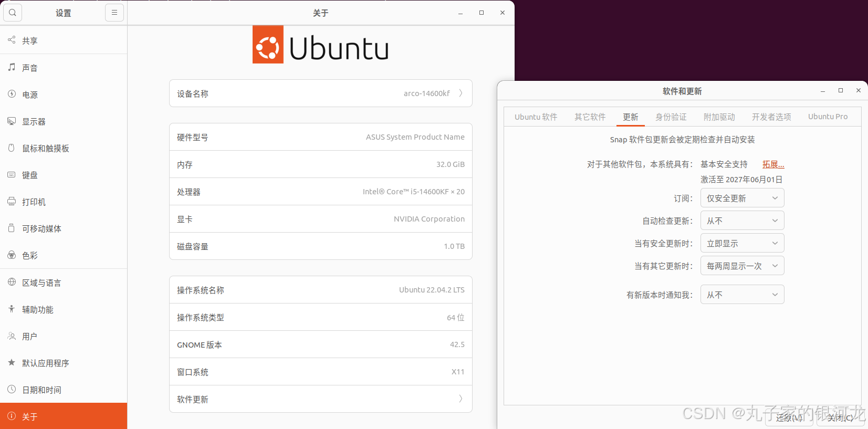The image size is (868, 429).
Task: Open the 当有安全更新时 dropdown
Action: pyautogui.click(x=742, y=243)
